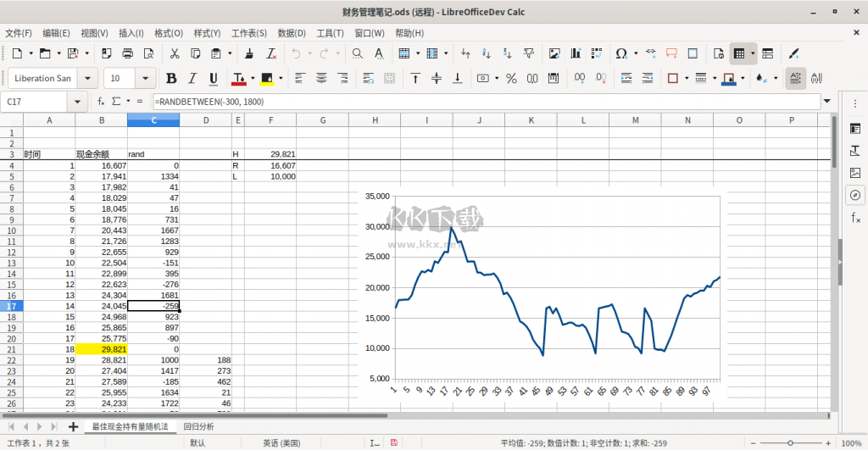Open the Function Wizard fx icon

(x=102, y=102)
